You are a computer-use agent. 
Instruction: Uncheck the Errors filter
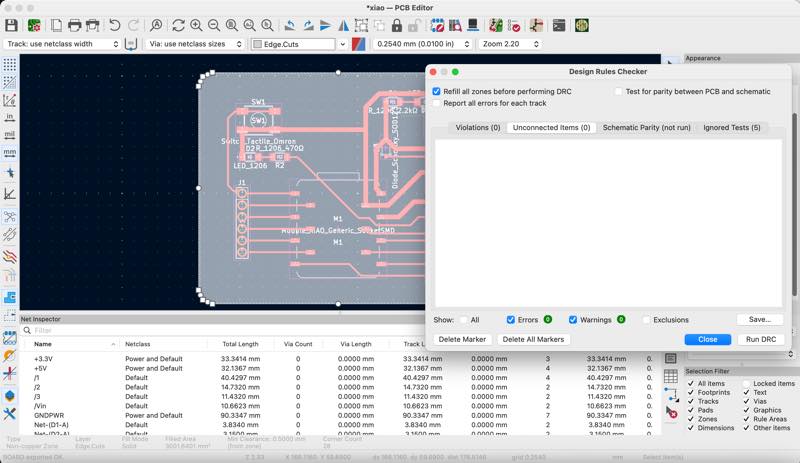[x=511, y=320]
